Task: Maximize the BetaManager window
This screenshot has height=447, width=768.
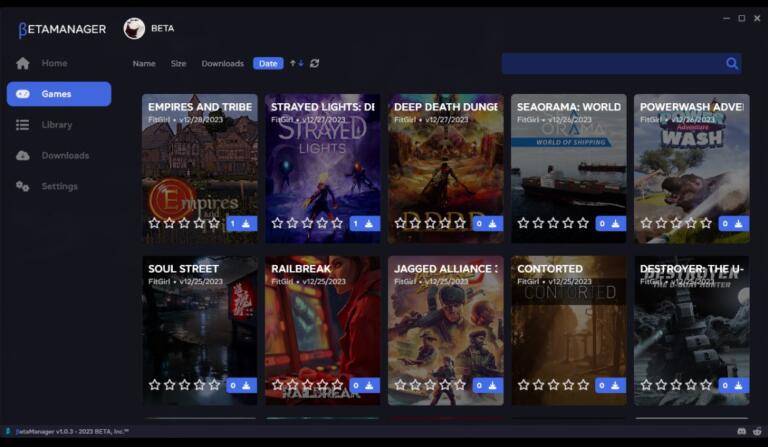Action: (x=742, y=18)
